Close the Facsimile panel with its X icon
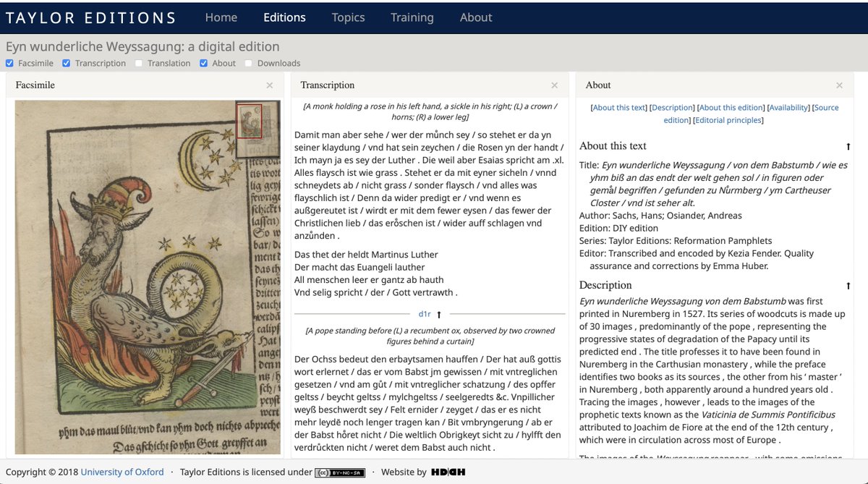Screen dimensions: 868x484 coord(270,85)
